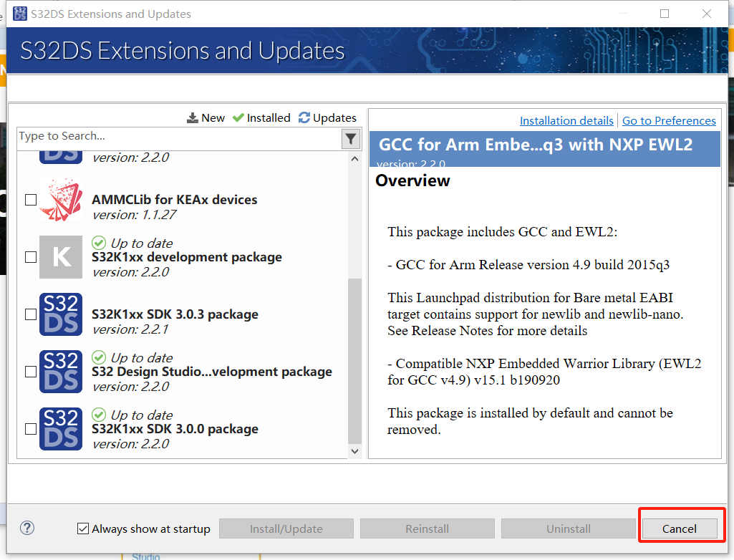Click GCC for Arm Embe...q3 with NXP EWL2 header

[535, 145]
